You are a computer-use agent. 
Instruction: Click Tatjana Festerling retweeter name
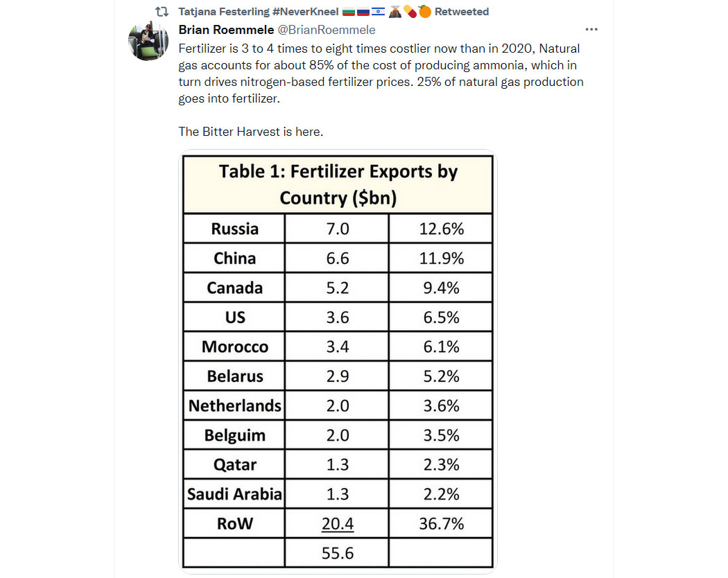coord(259,12)
